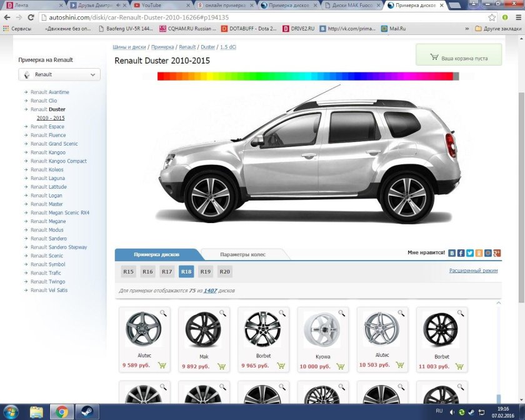Screen dimensions: 525x420
Task: Pick red in the car color strip
Action: 161,76
